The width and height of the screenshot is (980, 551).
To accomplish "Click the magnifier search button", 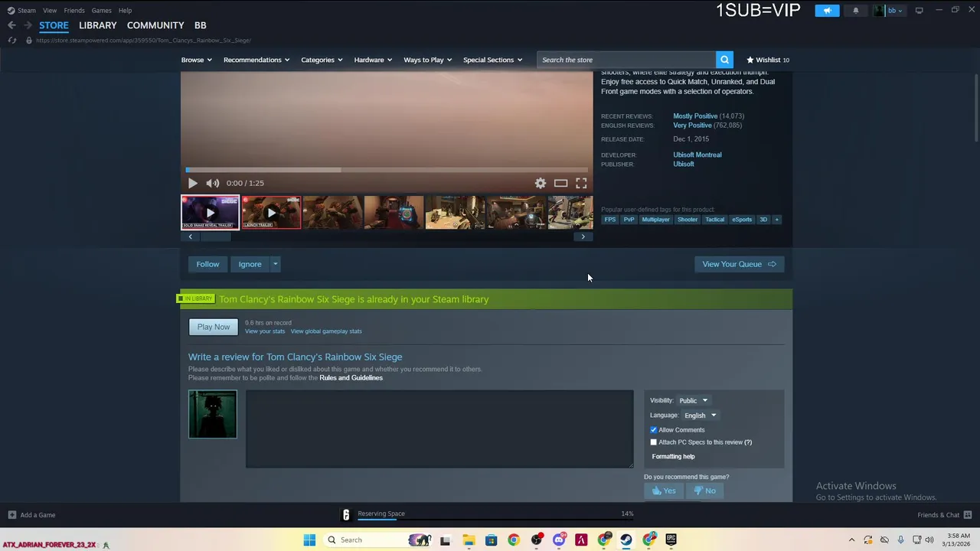I will point(724,60).
